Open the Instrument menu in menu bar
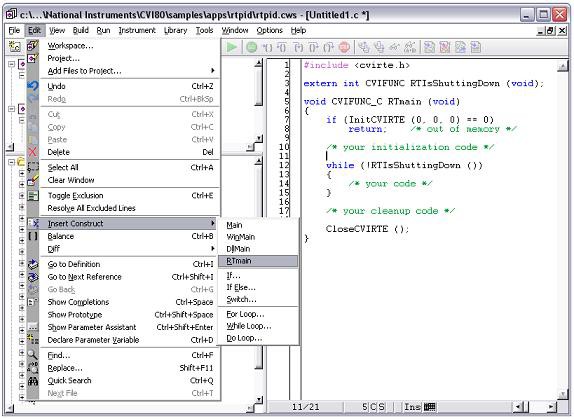The image size is (574, 419). (x=137, y=30)
